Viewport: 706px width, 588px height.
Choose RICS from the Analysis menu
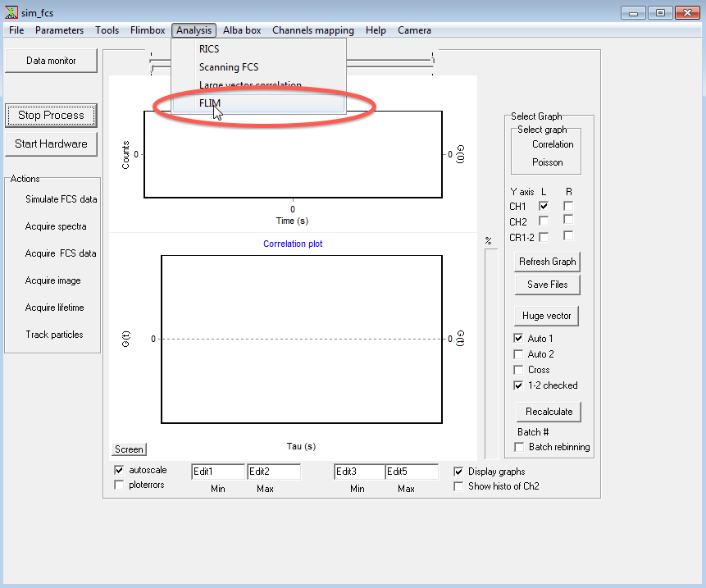coord(258,49)
